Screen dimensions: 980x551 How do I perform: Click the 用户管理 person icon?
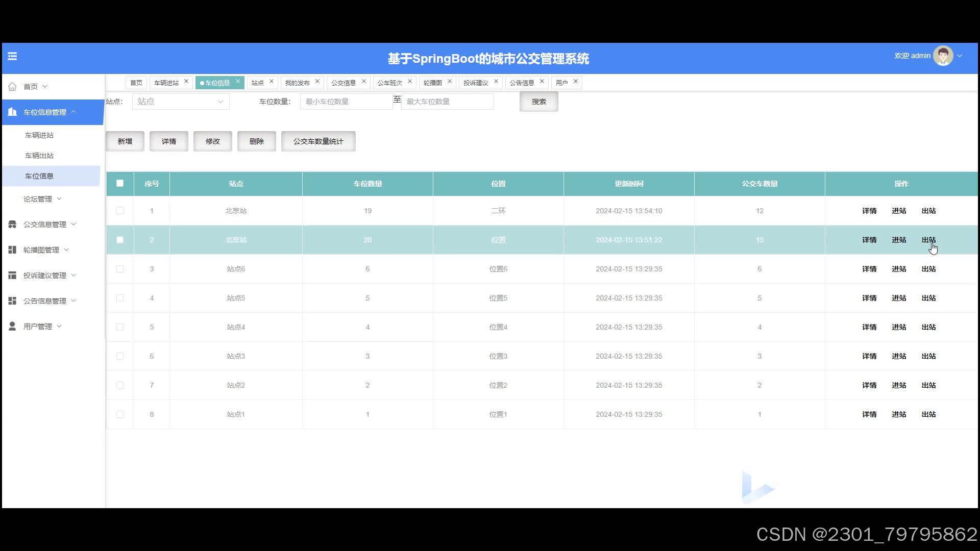(x=12, y=327)
